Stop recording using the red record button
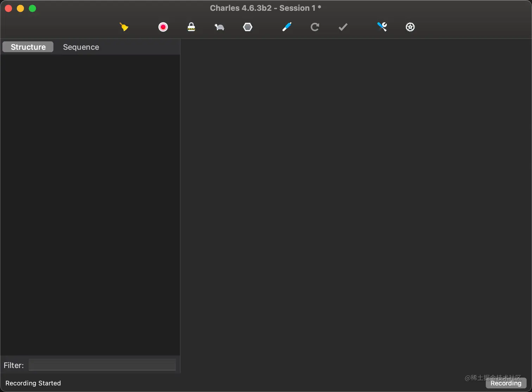 pos(163,27)
